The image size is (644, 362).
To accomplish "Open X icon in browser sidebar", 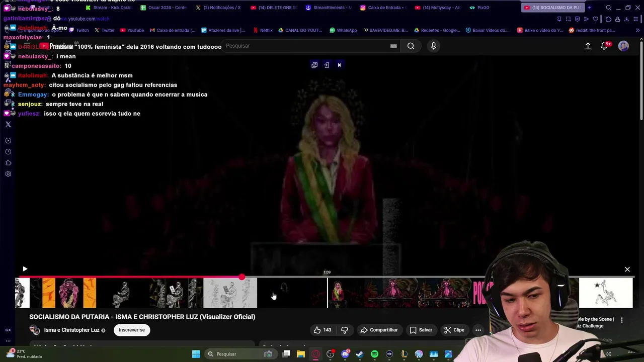I will [8, 124].
